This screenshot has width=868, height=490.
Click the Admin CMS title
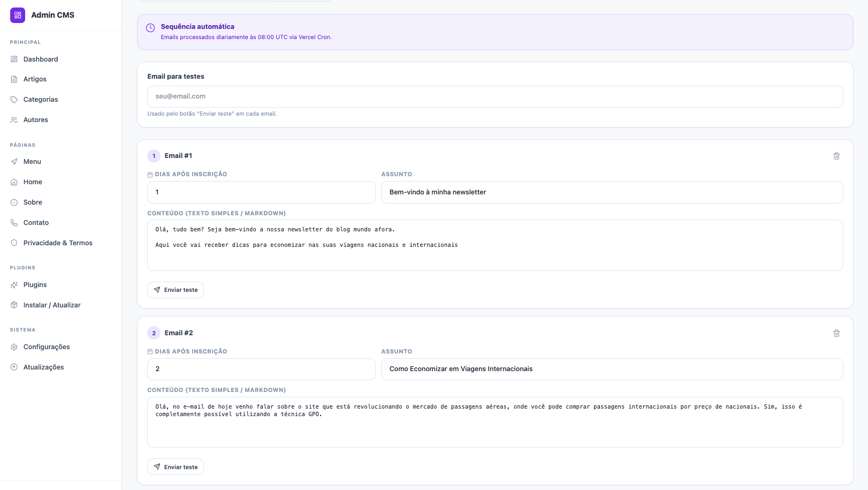click(53, 15)
